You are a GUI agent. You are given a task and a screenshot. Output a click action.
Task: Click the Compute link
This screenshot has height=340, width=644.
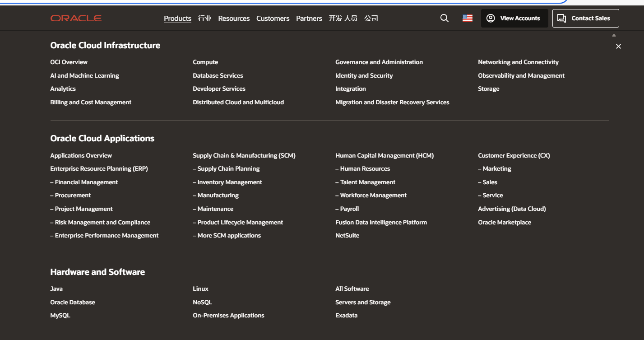[205, 62]
